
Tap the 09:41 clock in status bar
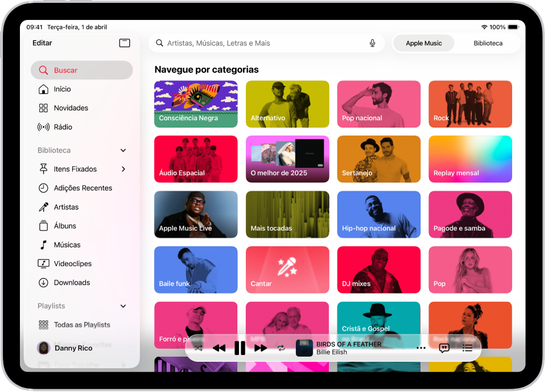(34, 27)
